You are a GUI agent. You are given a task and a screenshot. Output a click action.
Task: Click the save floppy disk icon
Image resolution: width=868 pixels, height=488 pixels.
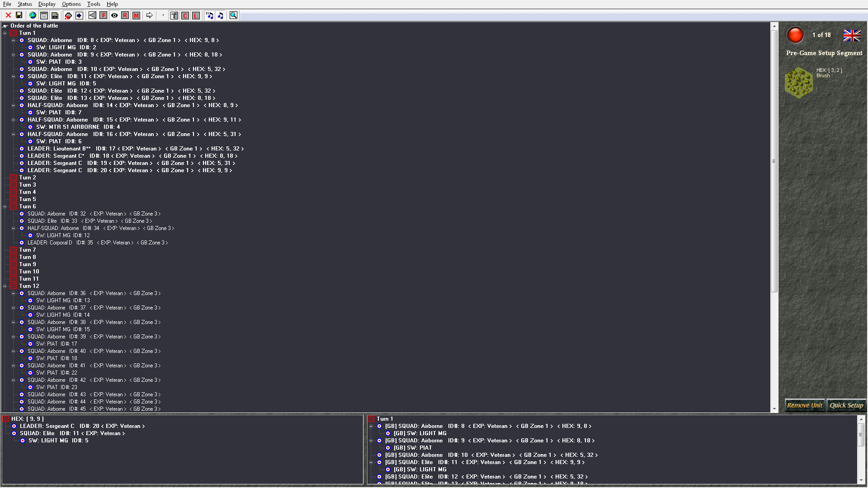(19, 15)
